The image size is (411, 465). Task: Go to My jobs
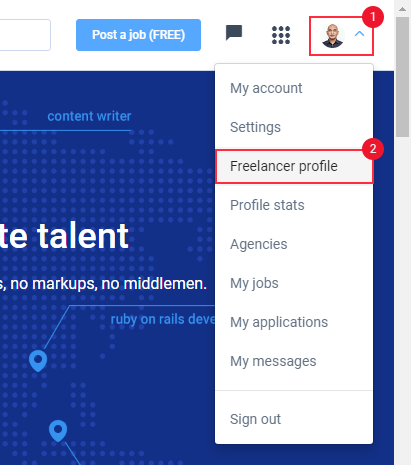(294, 283)
